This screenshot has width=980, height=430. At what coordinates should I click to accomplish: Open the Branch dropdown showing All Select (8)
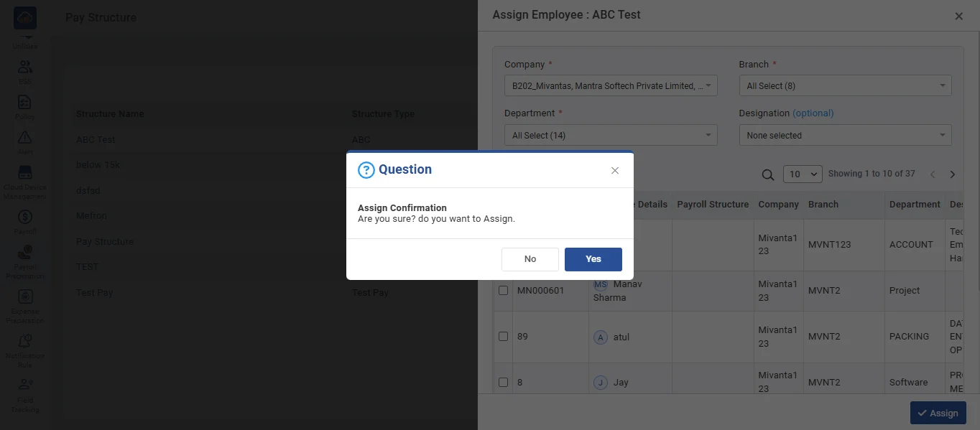(x=845, y=86)
